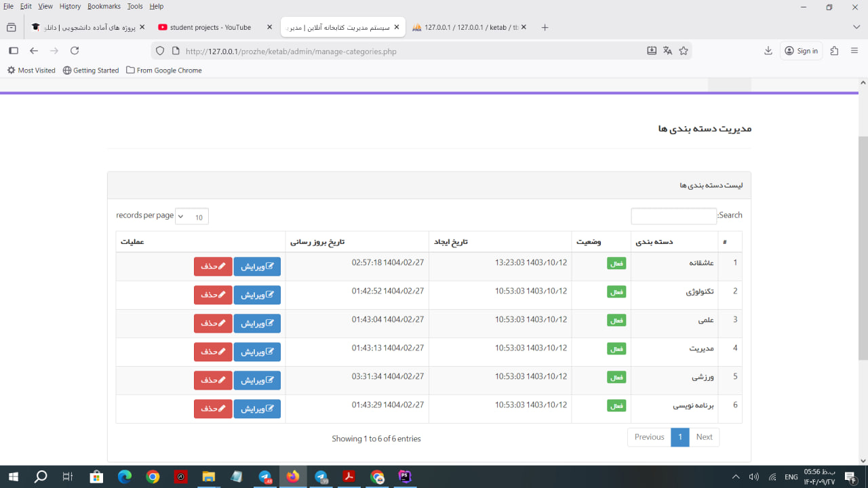Open the Firefox hamburger application menu
The height and width of the screenshot is (488, 868).
tap(854, 51)
